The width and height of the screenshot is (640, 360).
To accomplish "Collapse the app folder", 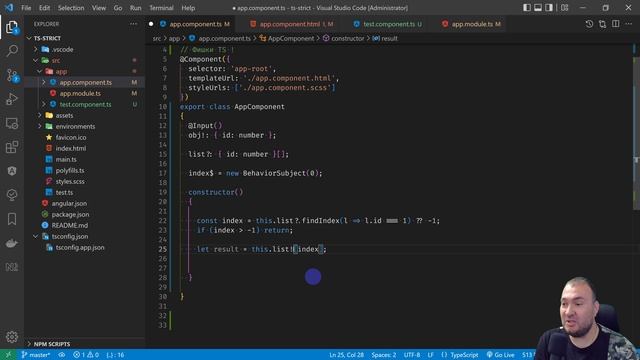I will [40, 71].
